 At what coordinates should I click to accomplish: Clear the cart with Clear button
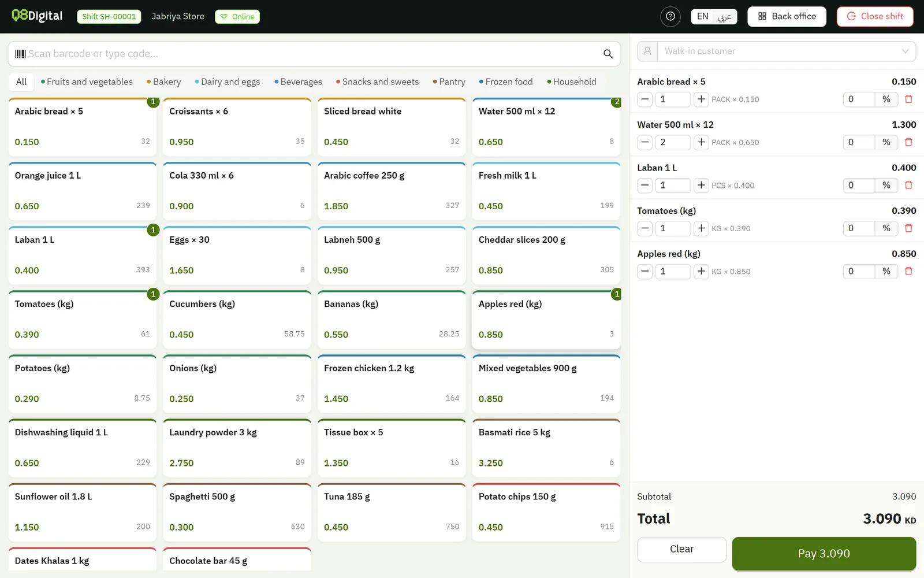click(682, 550)
